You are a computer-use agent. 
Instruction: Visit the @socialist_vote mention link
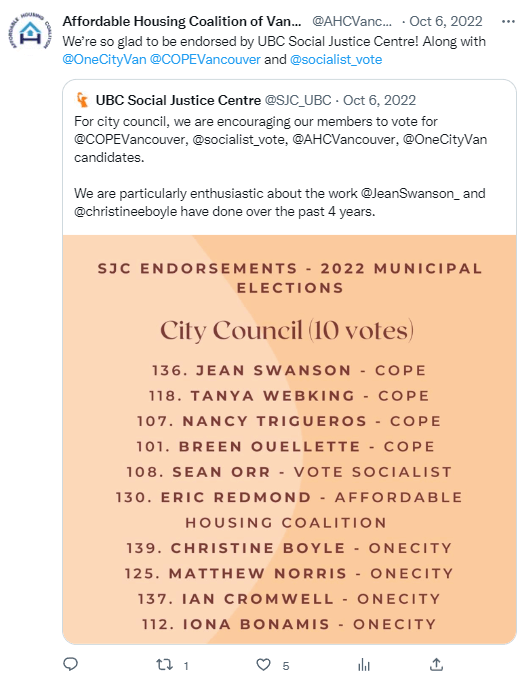pyautogui.click(x=336, y=59)
